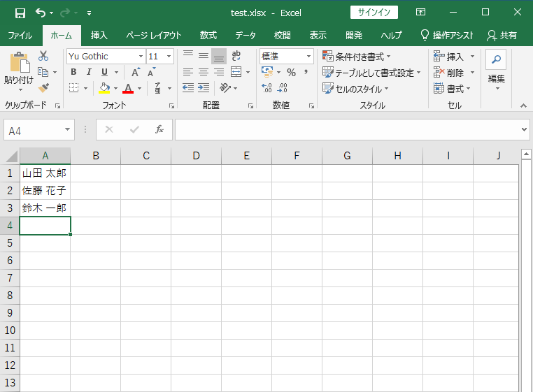
Task: Collapse the ribbon with the caret
Action: pos(523,106)
